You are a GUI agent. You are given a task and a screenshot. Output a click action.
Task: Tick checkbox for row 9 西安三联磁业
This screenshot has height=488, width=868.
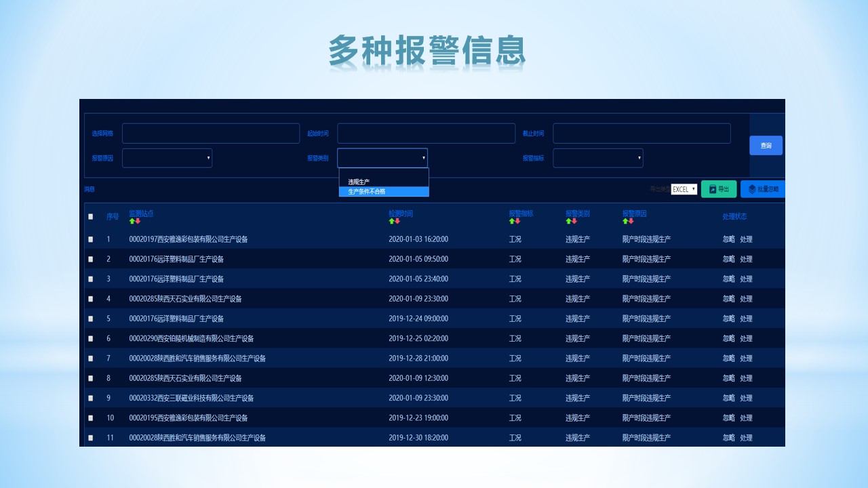click(91, 398)
